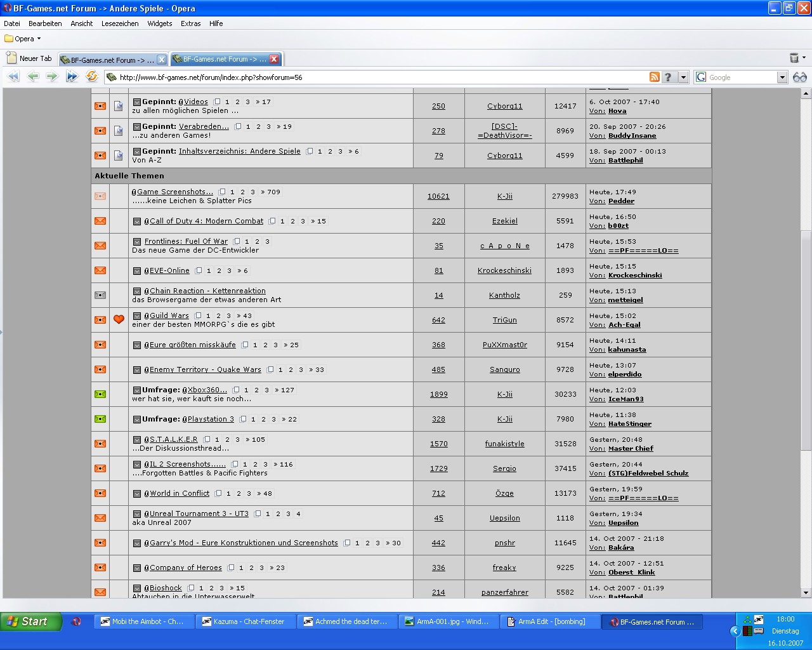Open thread starter Krockeschinski's profile
Image resolution: width=812 pixels, height=650 pixels.
click(504, 270)
